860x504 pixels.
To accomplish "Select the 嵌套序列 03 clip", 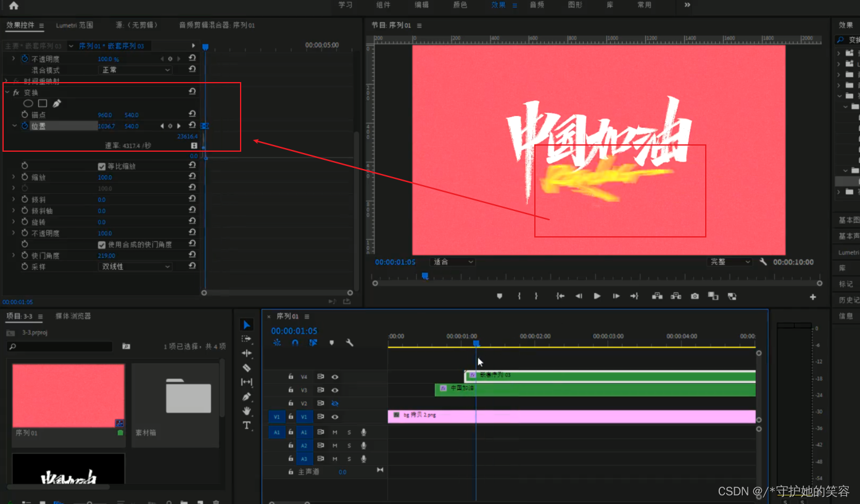I will click(610, 376).
